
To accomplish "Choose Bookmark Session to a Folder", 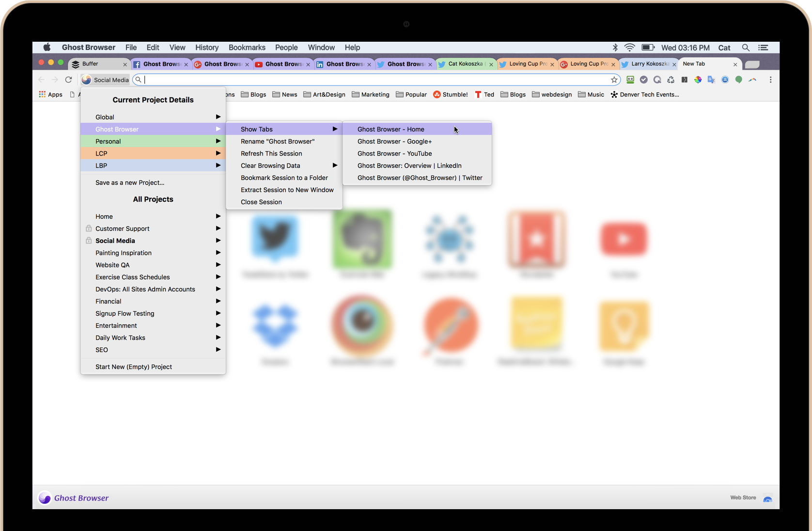I will (x=284, y=177).
